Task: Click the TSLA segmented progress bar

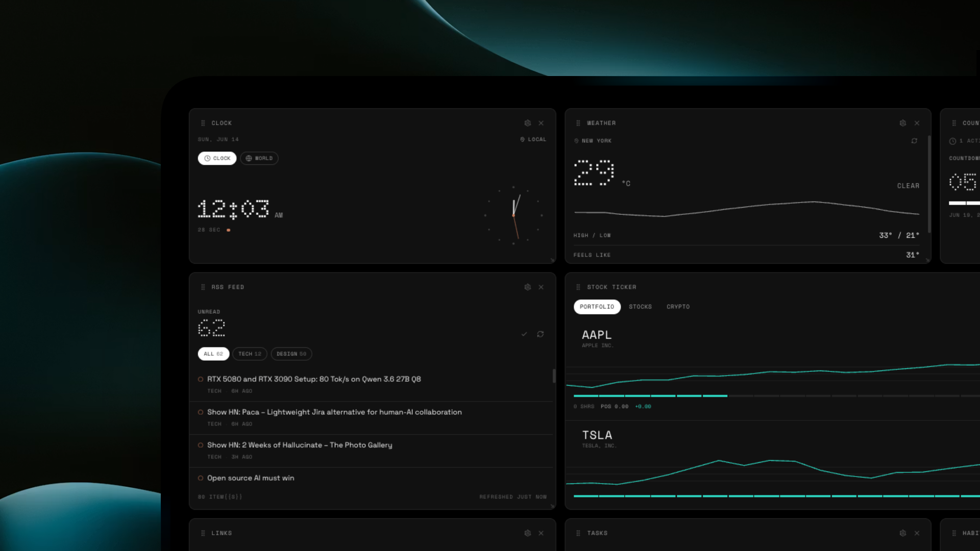Action: coord(776,496)
